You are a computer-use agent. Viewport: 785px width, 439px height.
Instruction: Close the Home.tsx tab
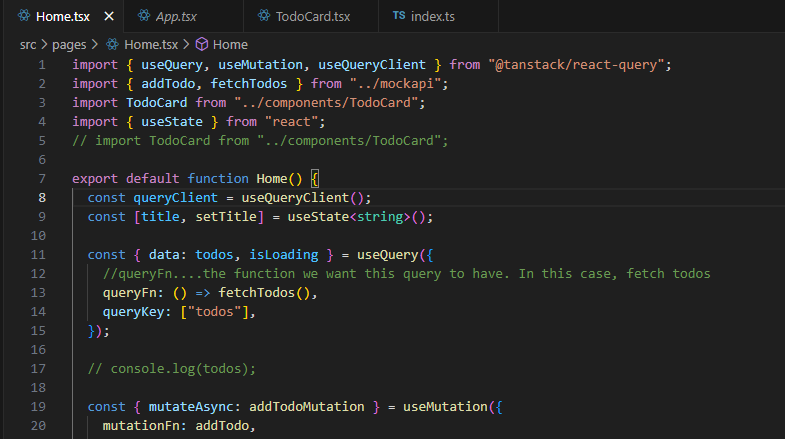pyautogui.click(x=109, y=17)
